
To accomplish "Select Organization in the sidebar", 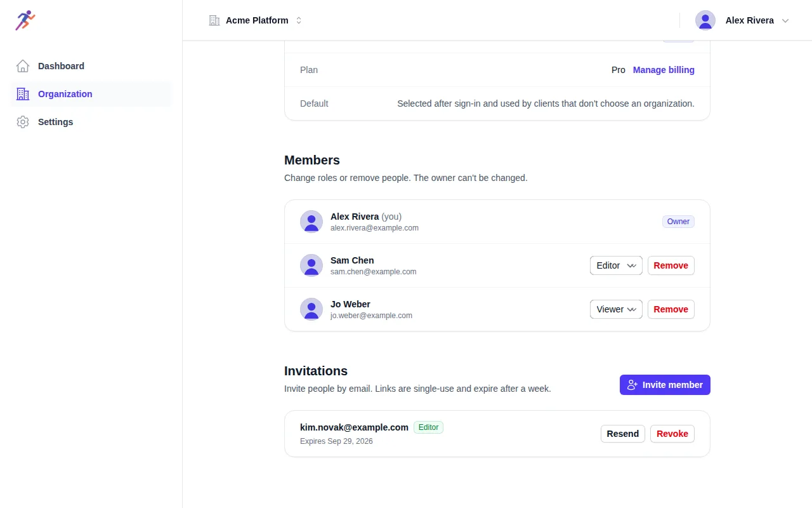I will tap(91, 94).
